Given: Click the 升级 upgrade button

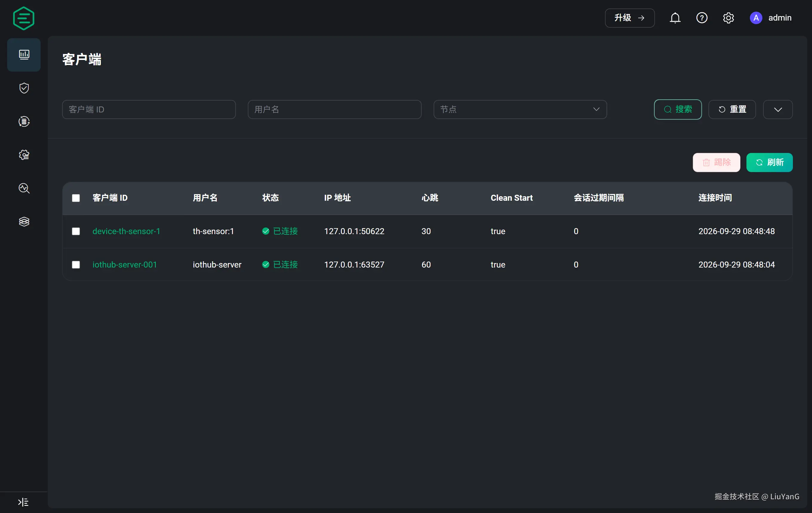Looking at the screenshot, I should [x=630, y=18].
